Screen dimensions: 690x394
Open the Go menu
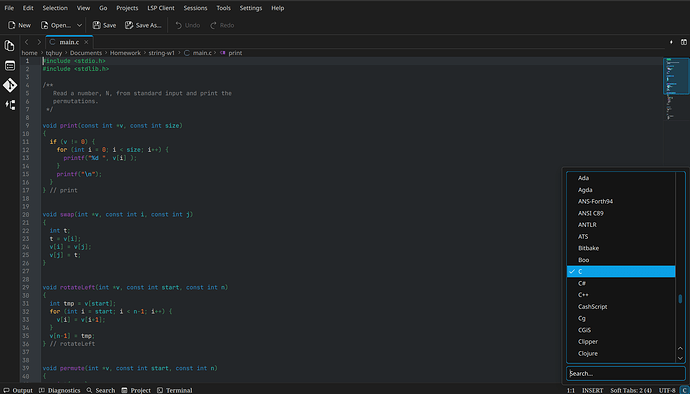click(x=103, y=8)
